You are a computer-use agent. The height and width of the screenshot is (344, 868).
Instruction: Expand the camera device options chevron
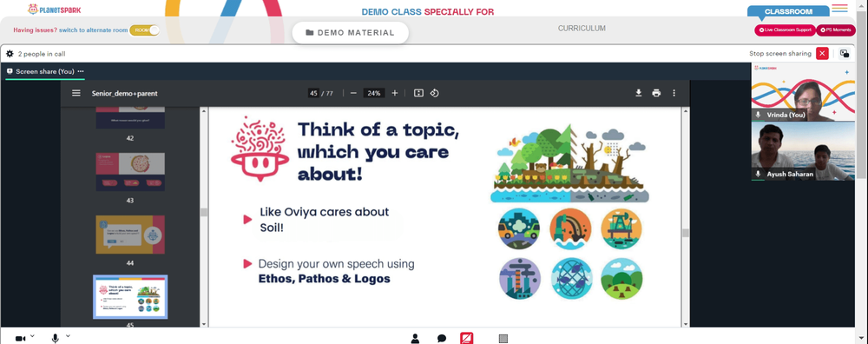pyautogui.click(x=32, y=335)
